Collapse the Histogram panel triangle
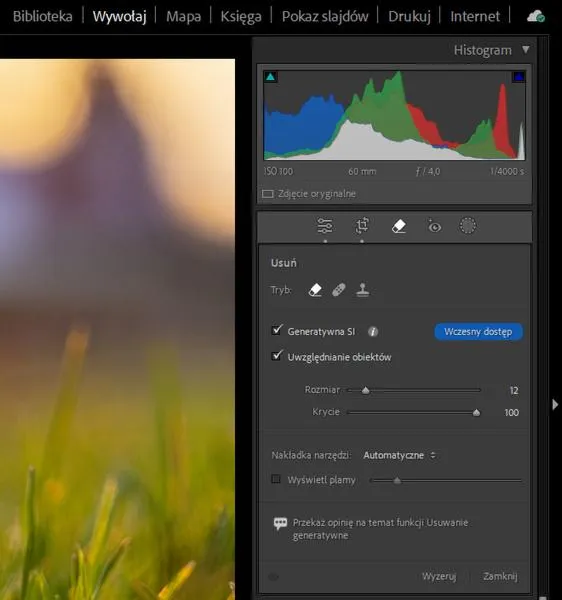Image resolution: width=562 pixels, height=600 pixels. (x=526, y=50)
